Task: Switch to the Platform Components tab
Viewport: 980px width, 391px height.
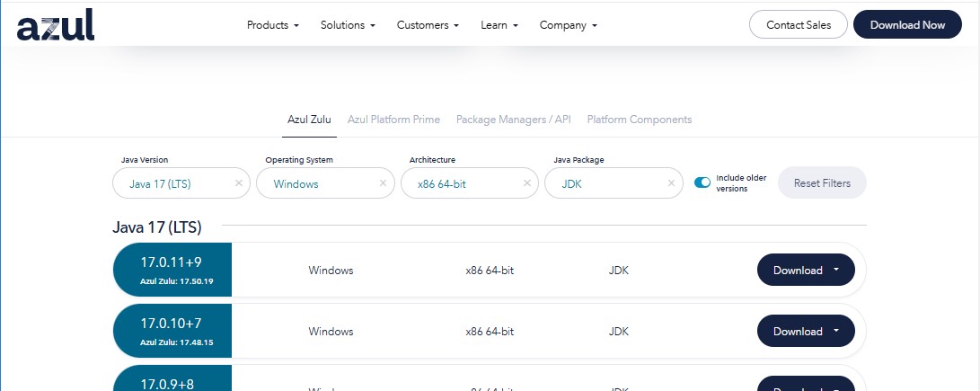Action: click(640, 120)
